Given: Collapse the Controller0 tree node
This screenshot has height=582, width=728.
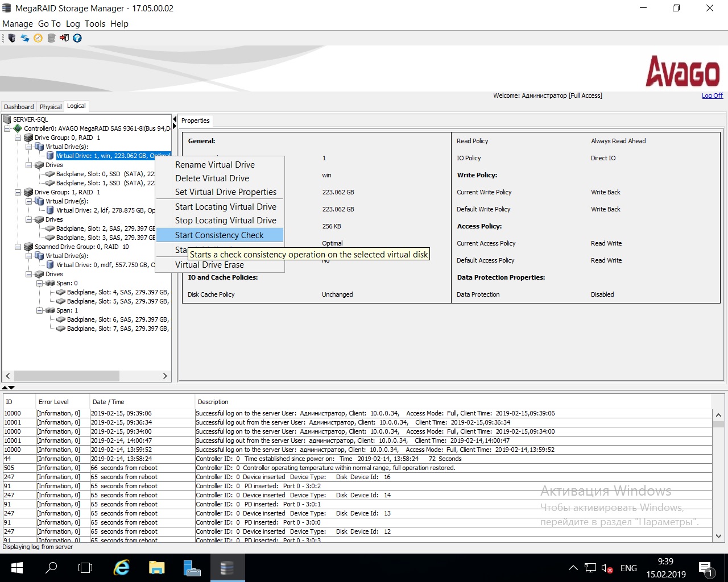Looking at the screenshot, I should tap(7, 128).
